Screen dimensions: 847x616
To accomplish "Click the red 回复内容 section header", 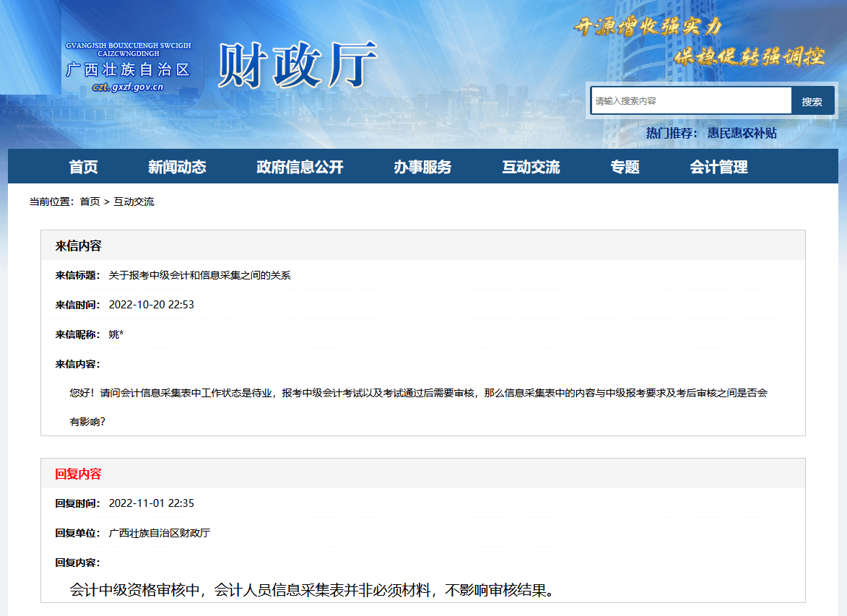I will [78, 474].
